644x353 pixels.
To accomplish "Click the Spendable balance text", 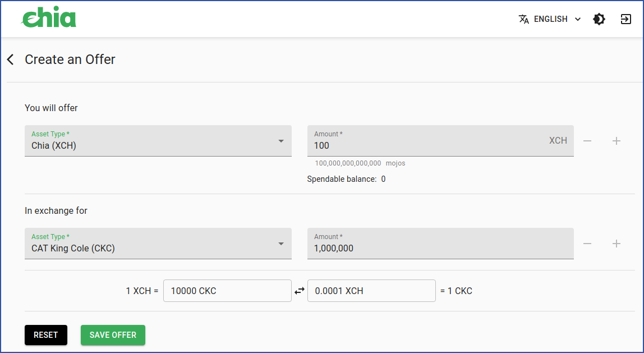I will click(x=346, y=179).
